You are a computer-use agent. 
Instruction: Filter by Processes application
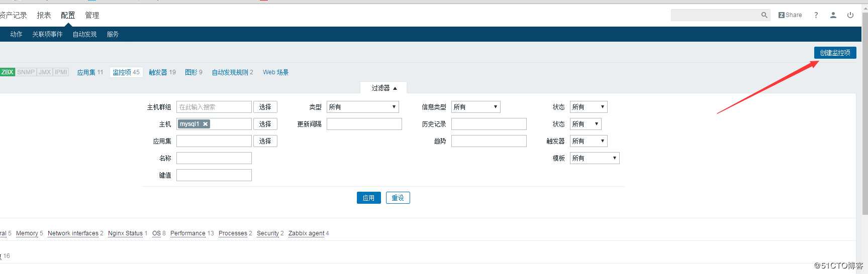tap(233, 233)
